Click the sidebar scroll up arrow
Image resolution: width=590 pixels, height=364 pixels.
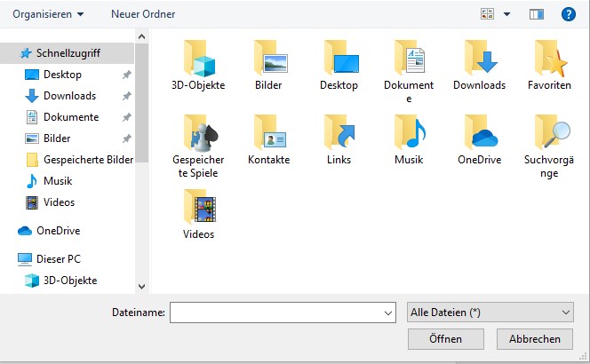tap(141, 36)
